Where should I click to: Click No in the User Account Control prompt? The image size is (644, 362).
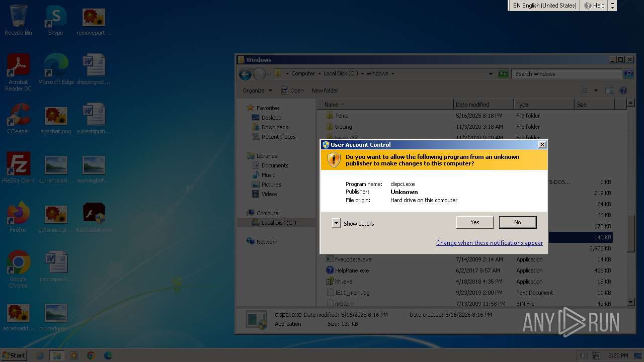tap(518, 222)
